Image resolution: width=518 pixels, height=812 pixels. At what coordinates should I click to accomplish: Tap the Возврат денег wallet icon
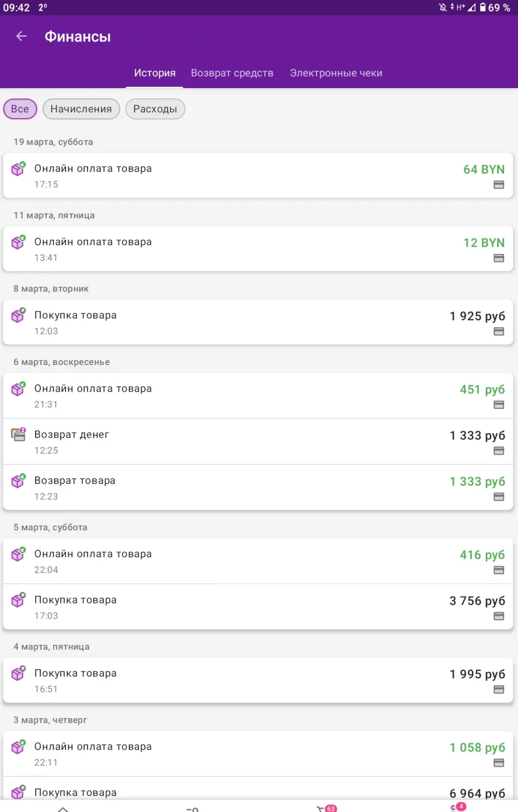18,434
